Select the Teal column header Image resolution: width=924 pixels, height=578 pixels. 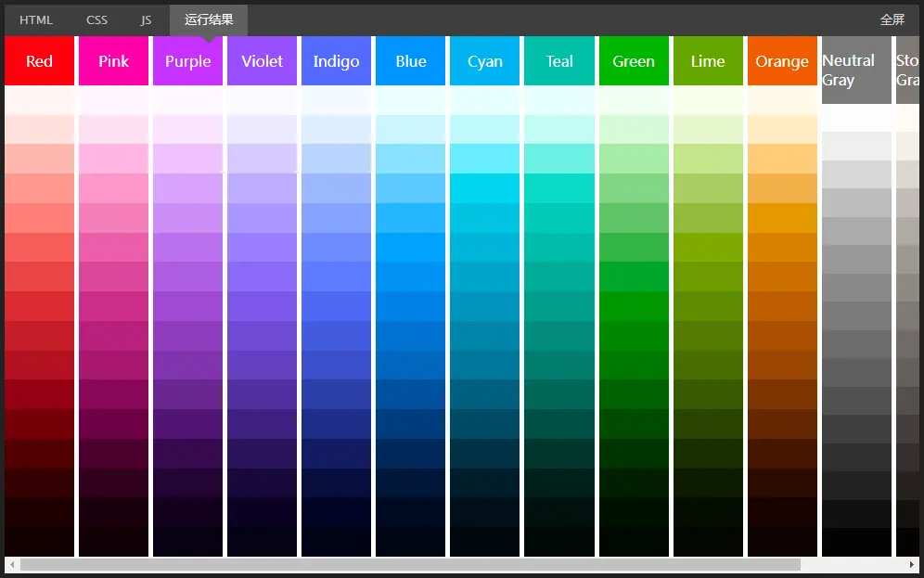click(559, 61)
